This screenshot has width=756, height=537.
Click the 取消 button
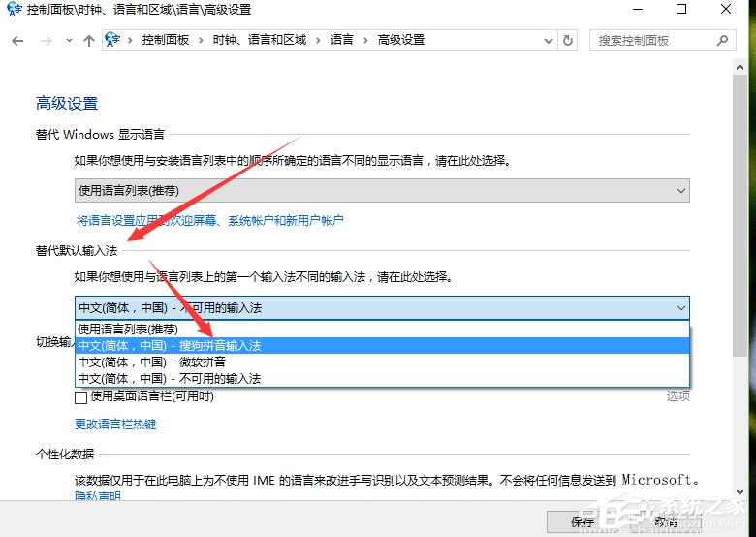click(x=666, y=522)
